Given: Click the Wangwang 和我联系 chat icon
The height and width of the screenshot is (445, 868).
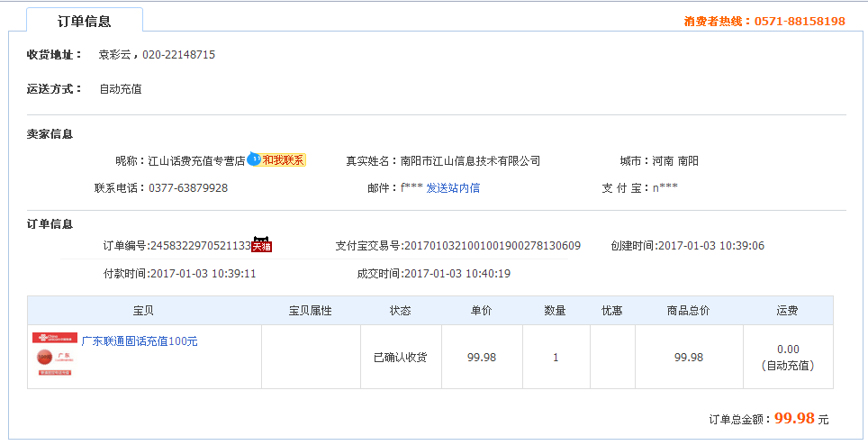Looking at the screenshot, I should (x=276, y=160).
